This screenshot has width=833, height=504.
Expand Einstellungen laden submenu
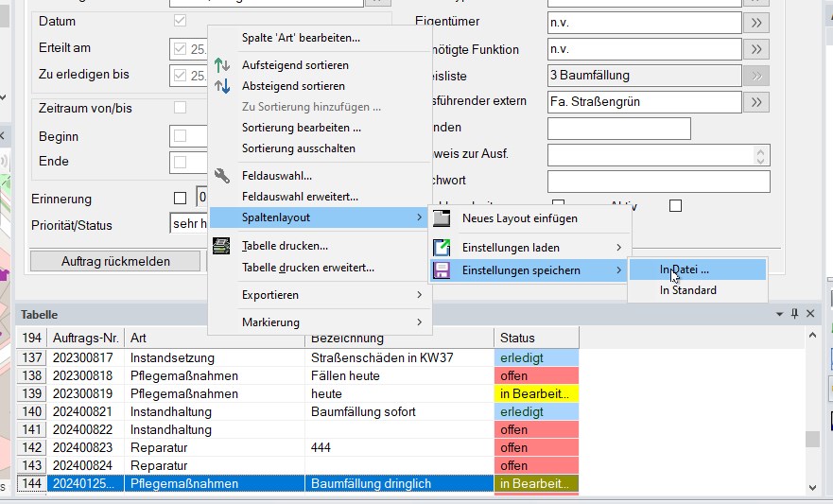point(529,248)
